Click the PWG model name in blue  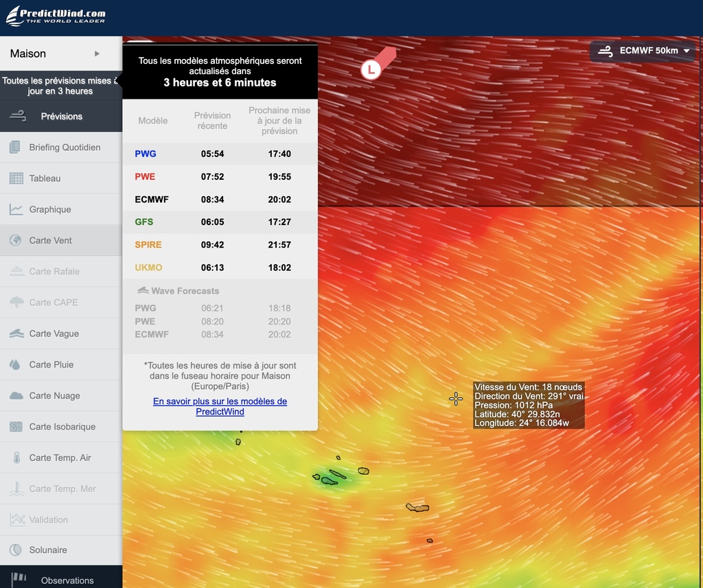146,154
